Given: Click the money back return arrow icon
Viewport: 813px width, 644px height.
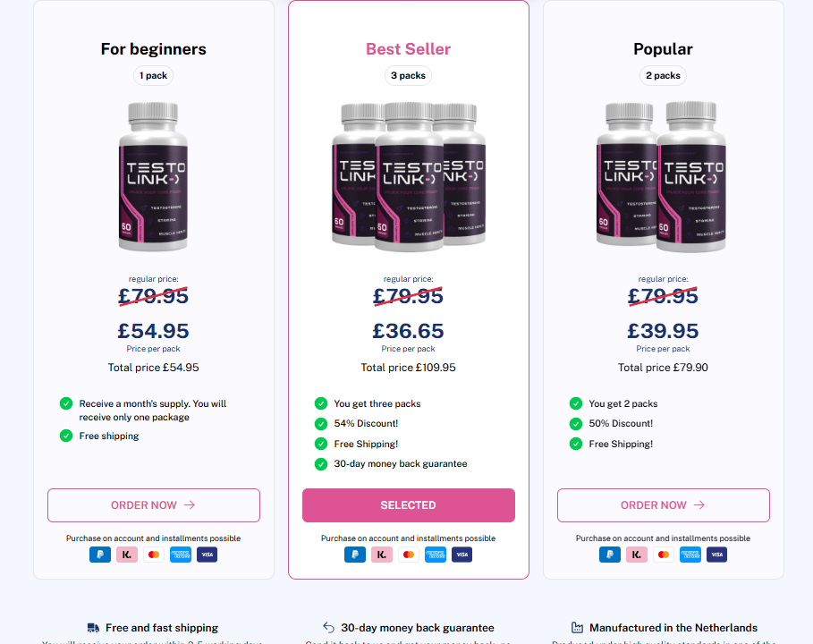Looking at the screenshot, I should pyautogui.click(x=329, y=628).
